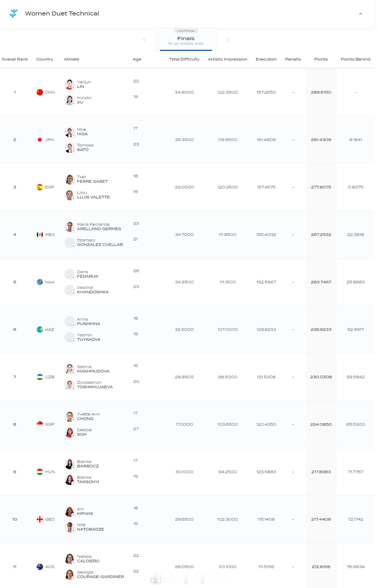Collapse the Women Duet Technical section
Image resolution: width=378 pixels, height=588 pixels.
coord(360,14)
